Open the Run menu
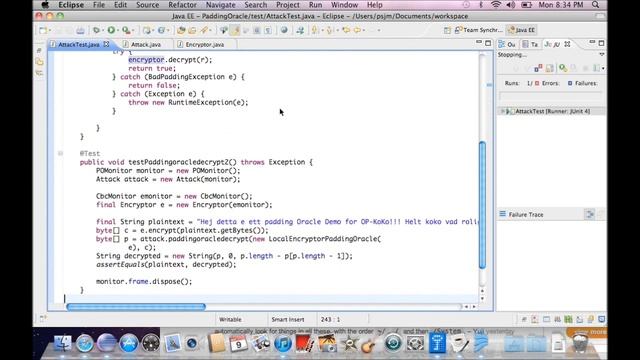Screen dimensions: 640x360 click(x=315, y=5)
